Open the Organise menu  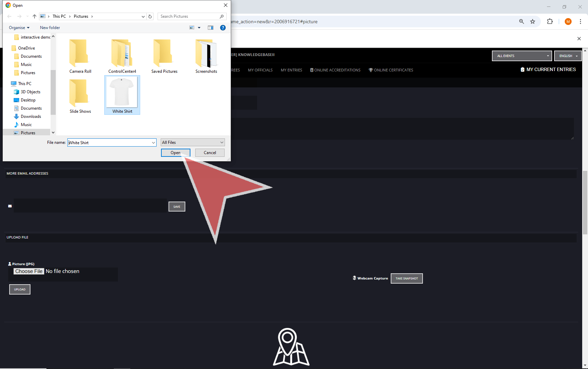[19, 28]
